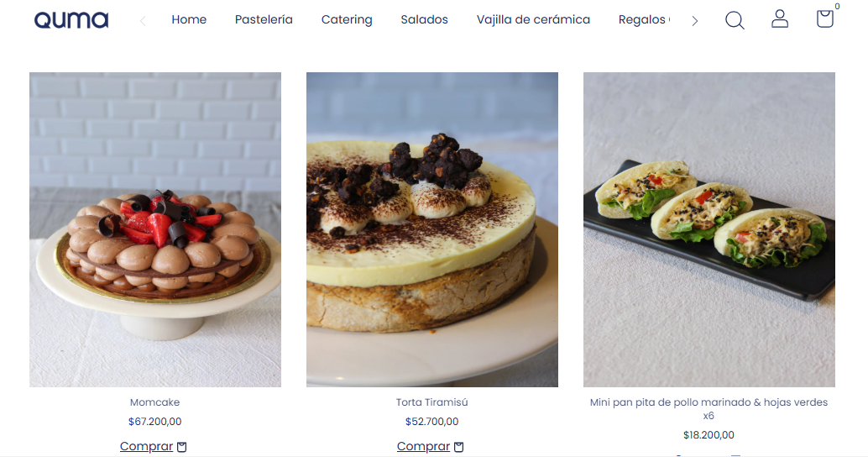The height and width of the screenshot is (457, 868).
Task: Open the user account icon
Action: point(779,18)
